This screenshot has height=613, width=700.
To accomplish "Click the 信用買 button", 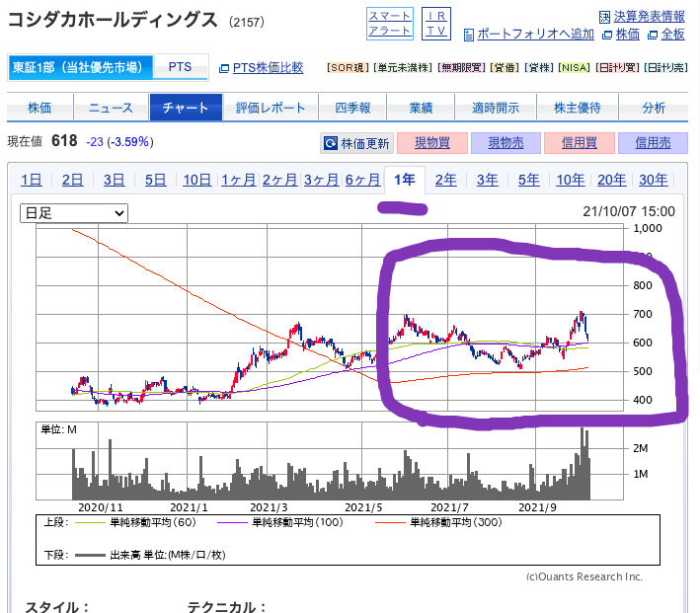I will click(580, 143).
